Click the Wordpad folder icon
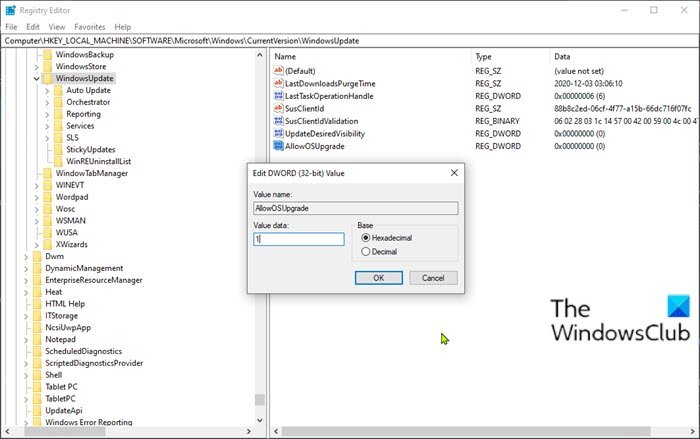This screenshot has width=700, height=439. [x=48, y=197]
